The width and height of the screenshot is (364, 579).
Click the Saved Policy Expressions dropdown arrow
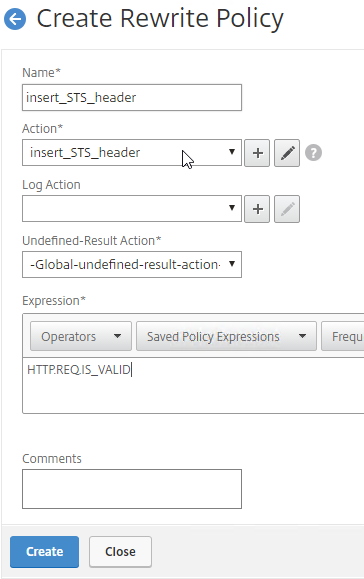302,336
